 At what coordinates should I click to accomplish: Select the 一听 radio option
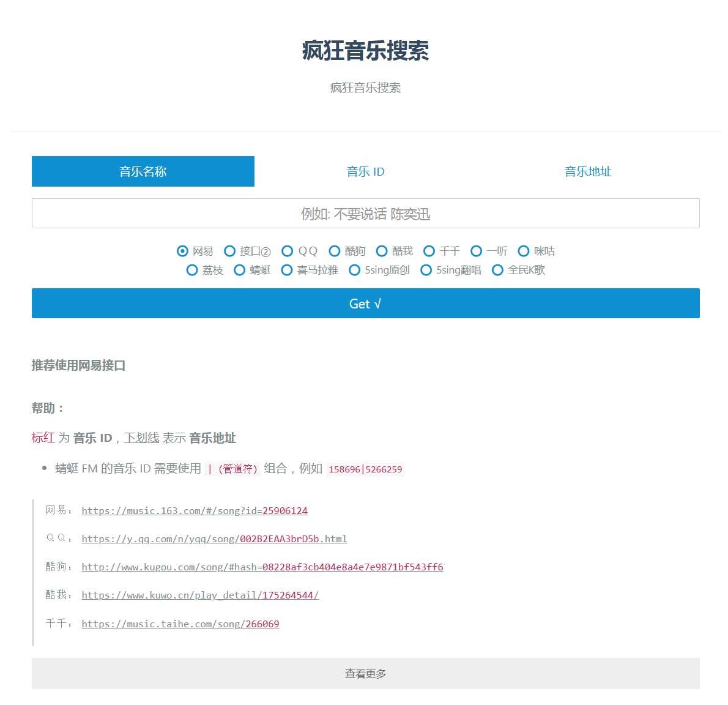(477, 252)
